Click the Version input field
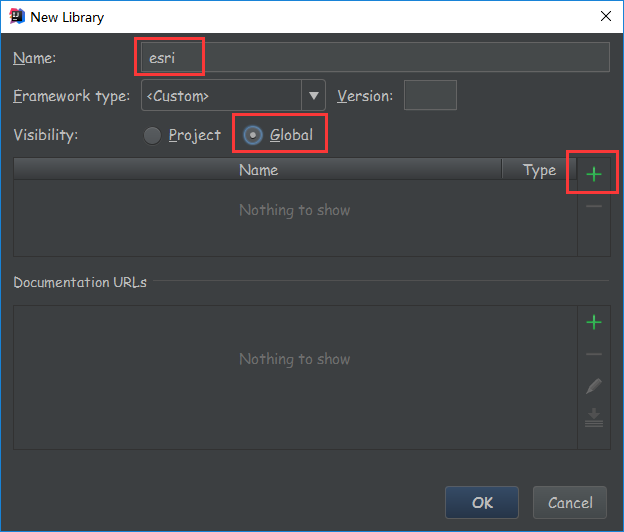Viewport: 624px width, 532px height. pos(430,95)
